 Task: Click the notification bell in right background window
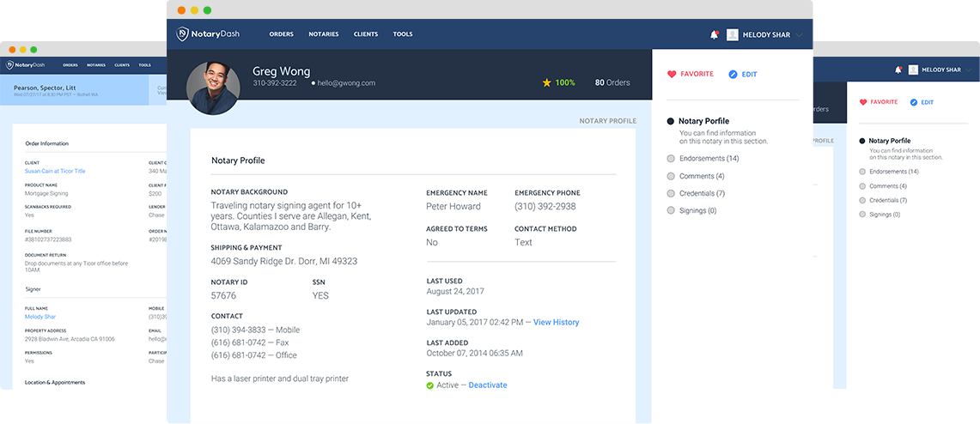coord(898,70)
